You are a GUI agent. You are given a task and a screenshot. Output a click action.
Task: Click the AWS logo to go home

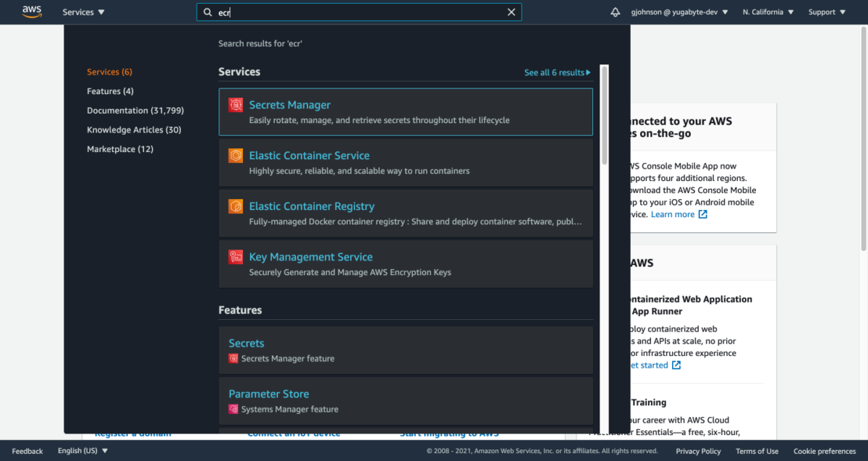click(x=32, y=12)
